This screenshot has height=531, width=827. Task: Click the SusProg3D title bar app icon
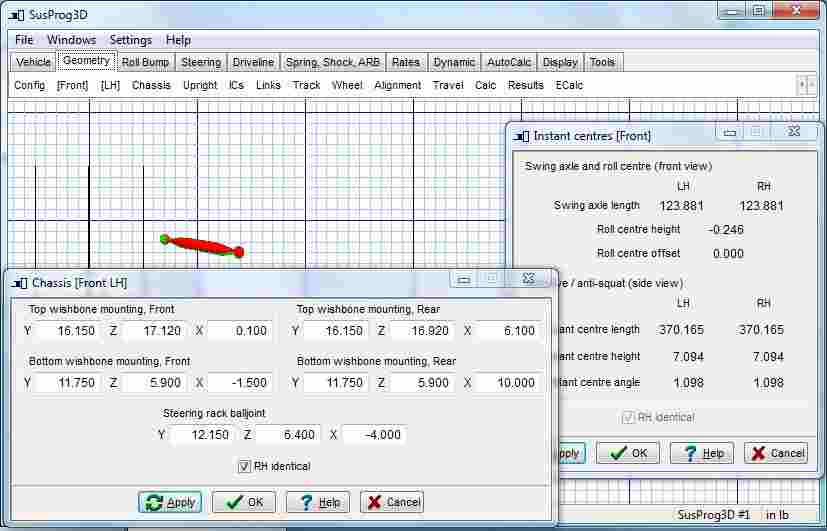click(x=16, y=14)
